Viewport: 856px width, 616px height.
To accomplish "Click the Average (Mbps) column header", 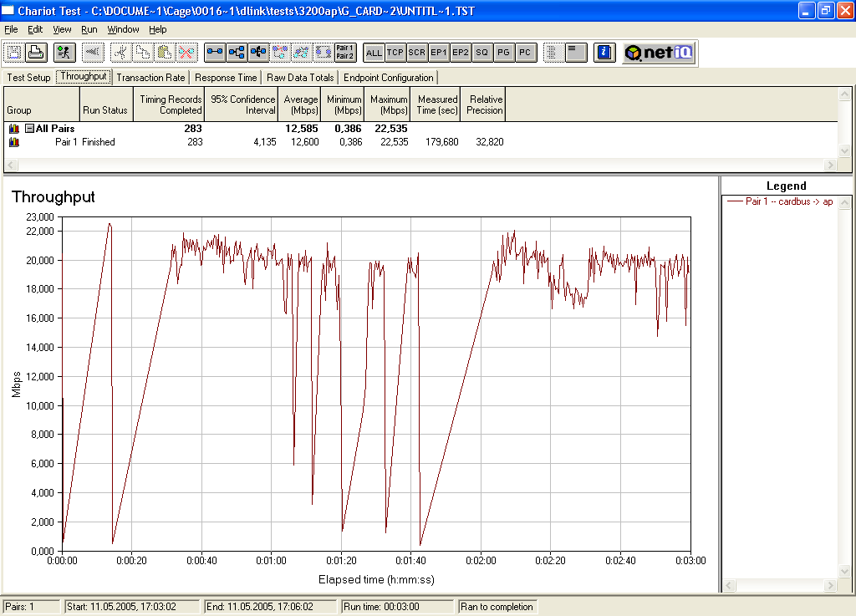I will [x=299, y=104].
